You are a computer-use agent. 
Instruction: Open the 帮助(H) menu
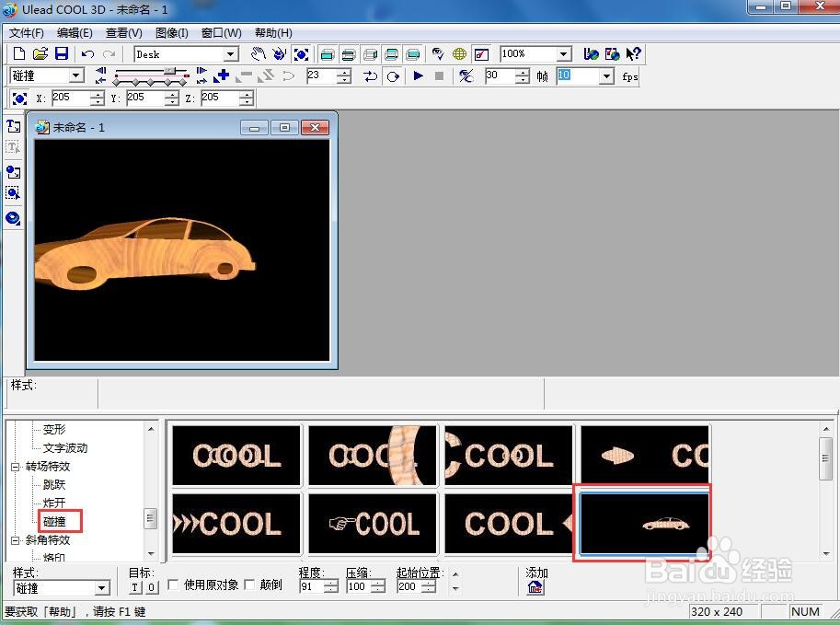click(x=273, y=33)
